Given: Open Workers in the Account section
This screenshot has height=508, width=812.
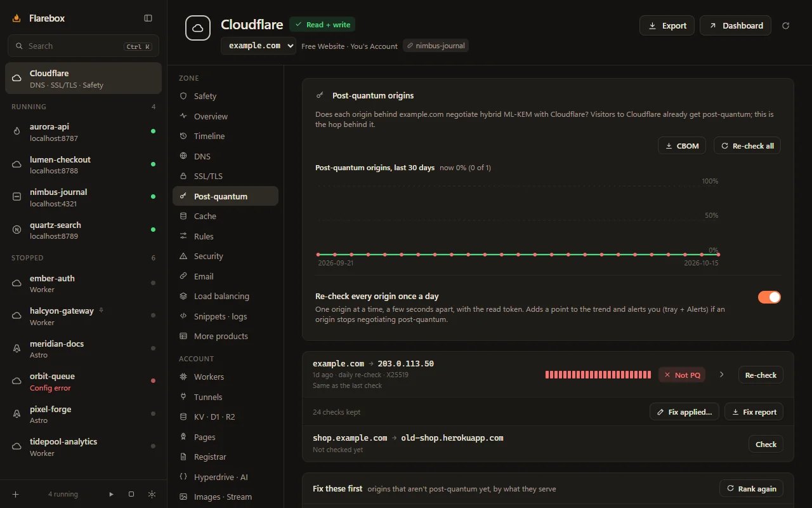Looking at the screenshot, I should (x=225, y=377).
